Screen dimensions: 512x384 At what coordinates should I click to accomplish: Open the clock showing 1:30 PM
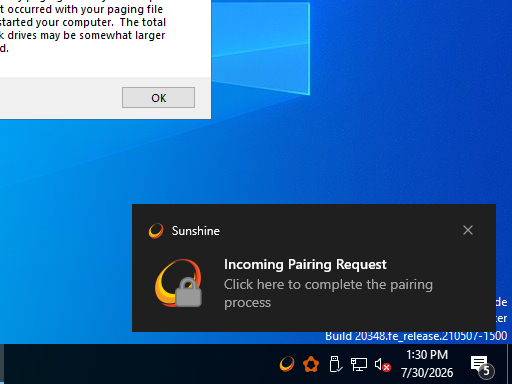[x=427, y=364]
